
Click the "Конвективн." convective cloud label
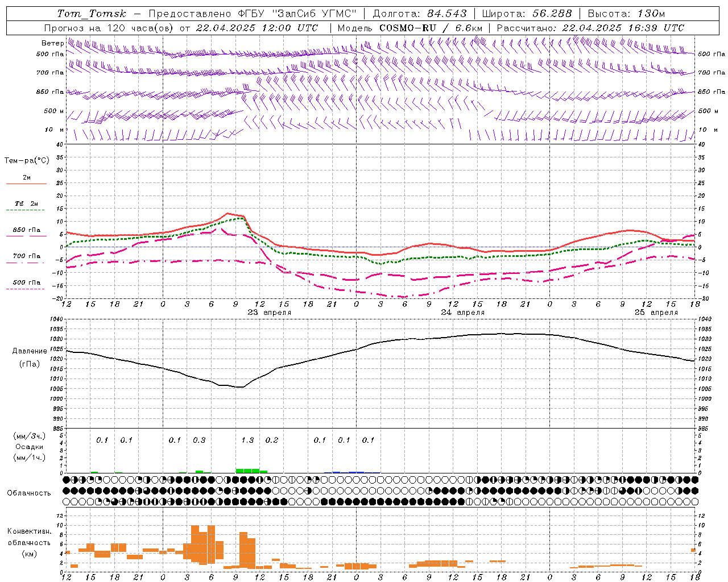30,531
